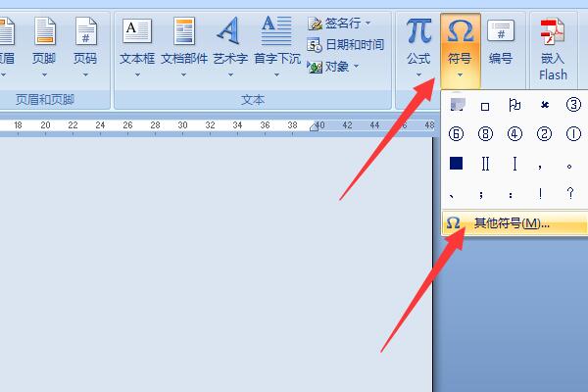Click inside the blank document page
Screen dimensions: 588x392
click(216, 263)
